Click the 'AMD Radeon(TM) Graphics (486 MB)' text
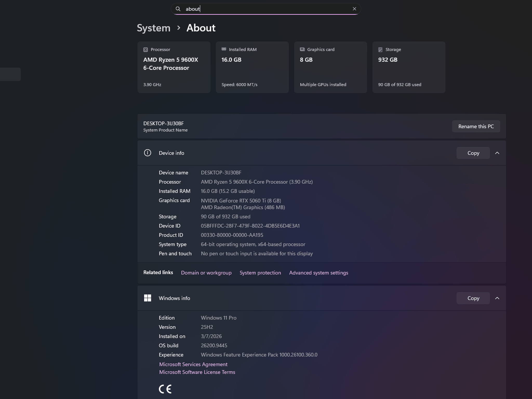The image size is (532, 399). (243, 207)
